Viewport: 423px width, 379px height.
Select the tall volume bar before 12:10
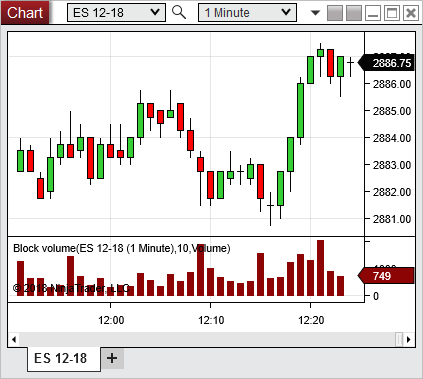pyautogui.click(x=200, y=270)
